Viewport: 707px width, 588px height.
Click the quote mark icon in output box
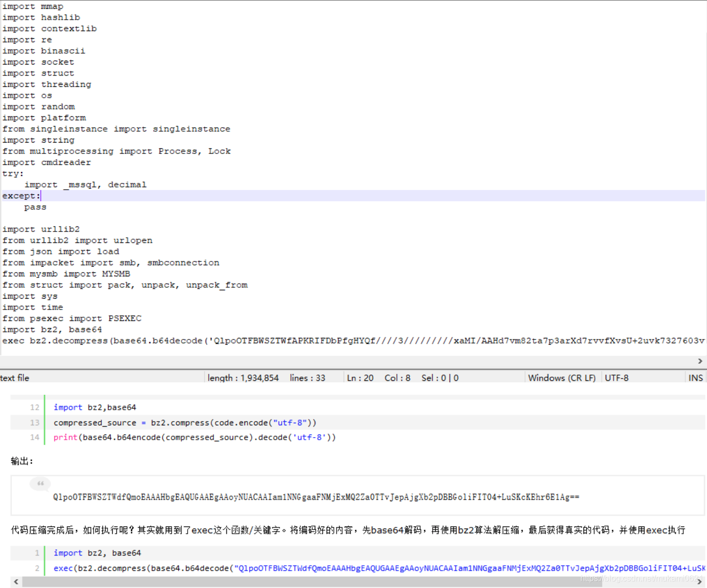coord(40,484)
